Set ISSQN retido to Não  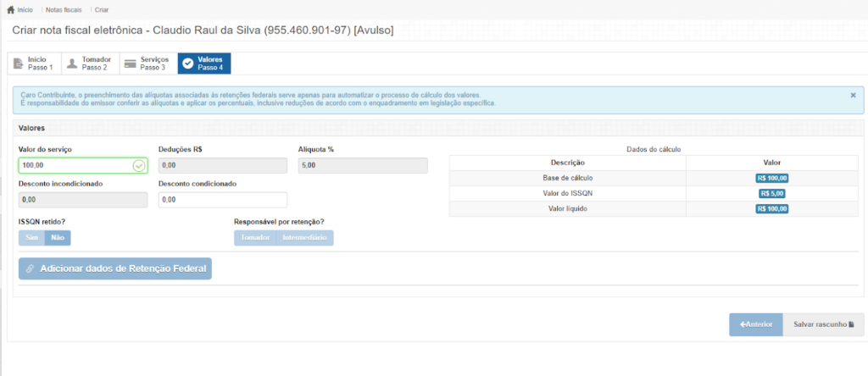point(58,238)
